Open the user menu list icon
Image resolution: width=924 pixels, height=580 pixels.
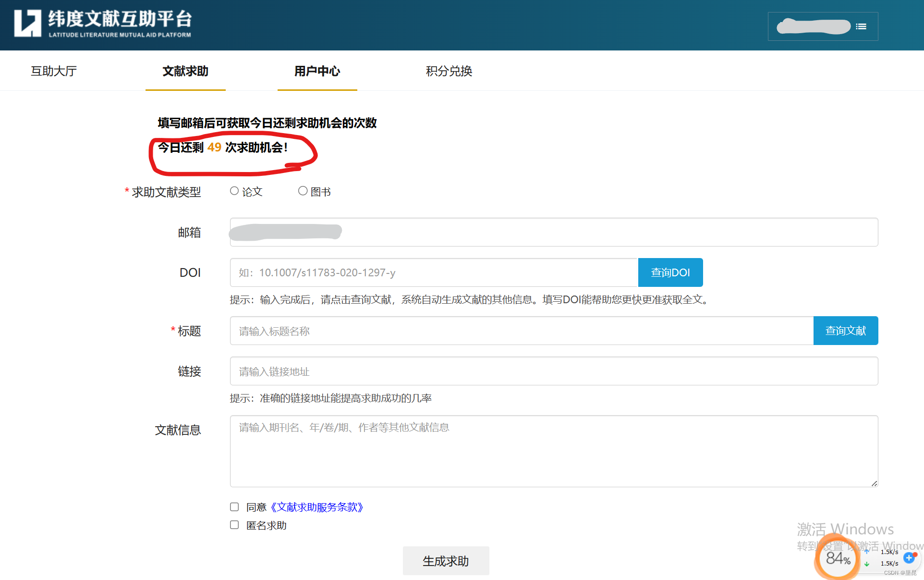[861, 26]
